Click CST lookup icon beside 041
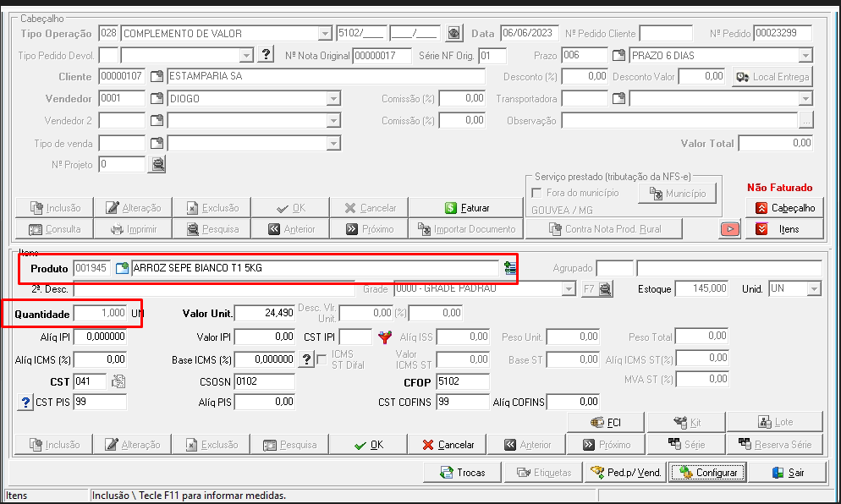841x504 pixels. tap(118, 381)
